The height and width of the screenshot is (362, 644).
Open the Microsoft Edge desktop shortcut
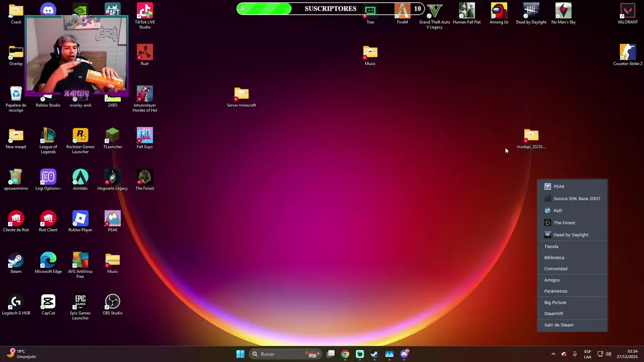tap(48, 263)
